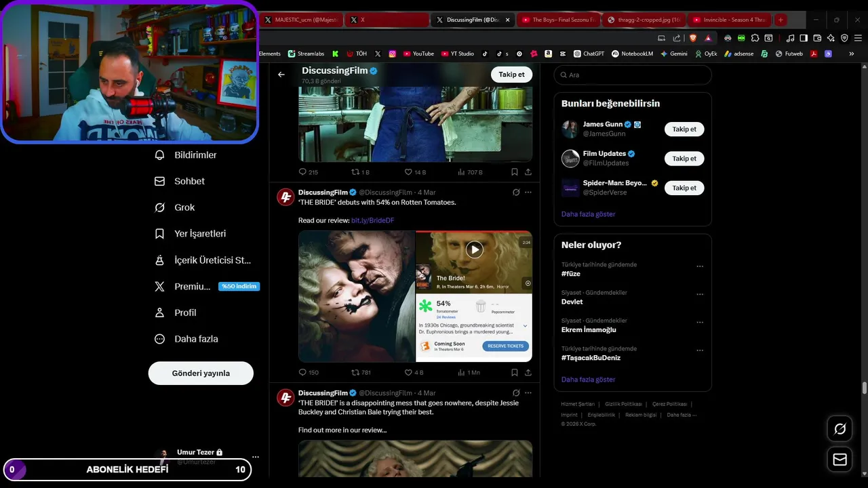Open a new browser tab
Viewport: 868px width, 488px height.
pos(781,20)
